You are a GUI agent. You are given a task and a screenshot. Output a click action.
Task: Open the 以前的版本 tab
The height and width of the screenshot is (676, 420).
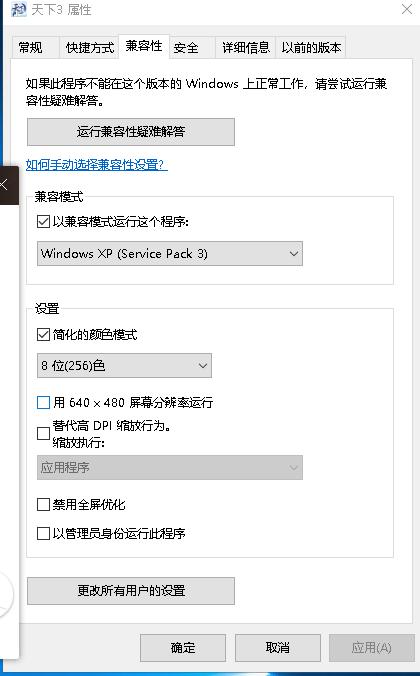point(311,47)
